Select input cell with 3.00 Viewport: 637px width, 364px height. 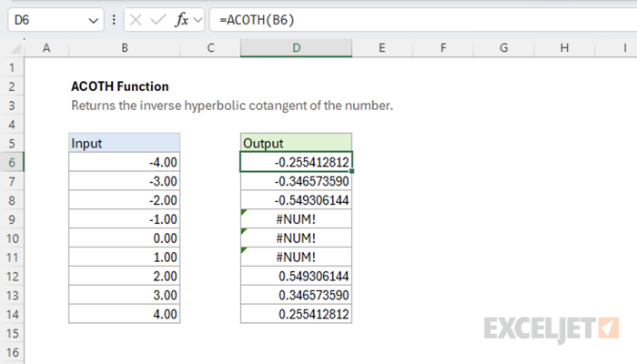point(125,296)
